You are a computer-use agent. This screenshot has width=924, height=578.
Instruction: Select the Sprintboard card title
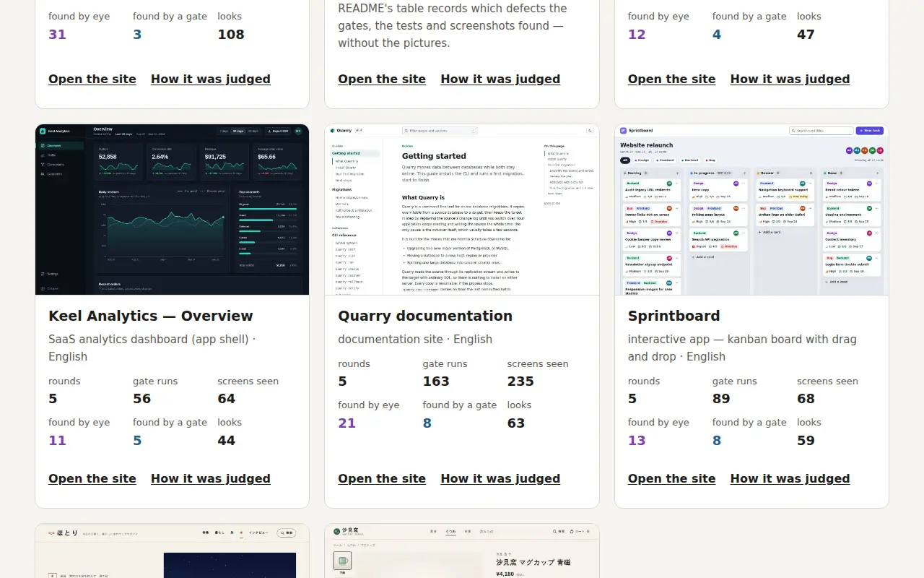674,316
